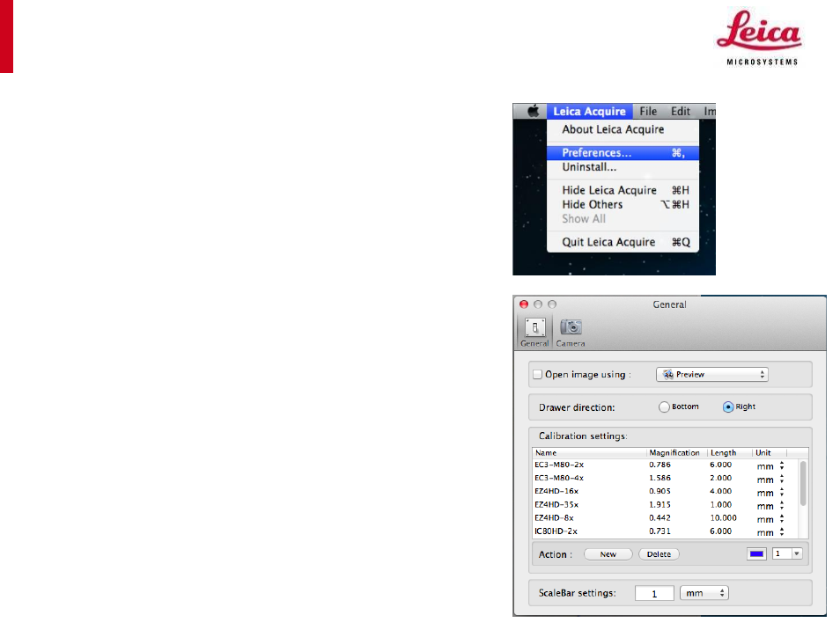Viewport: 840px width, 630px height.
Task: Change unit stepper for IC80HD-2x row
Action: [x=782, y=532]
